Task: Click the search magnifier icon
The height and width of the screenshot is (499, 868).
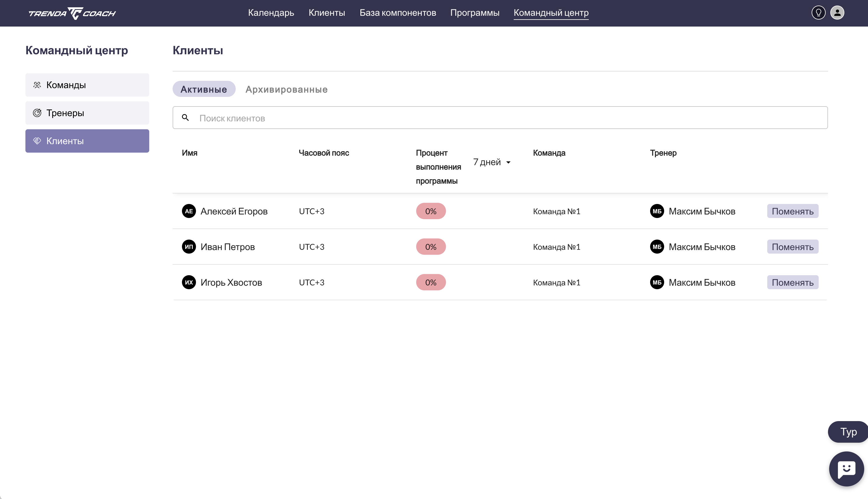Action: click(185, 118)
